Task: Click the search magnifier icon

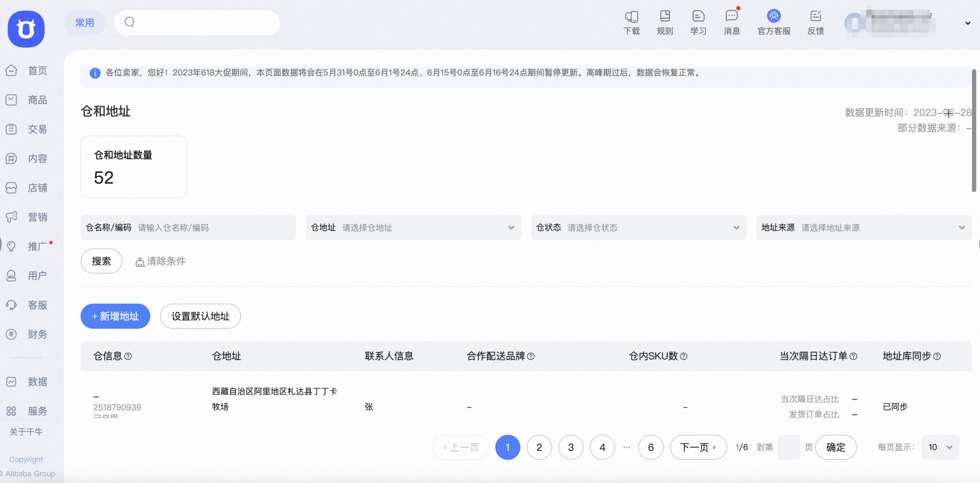Action: click(x=130, y=22)
